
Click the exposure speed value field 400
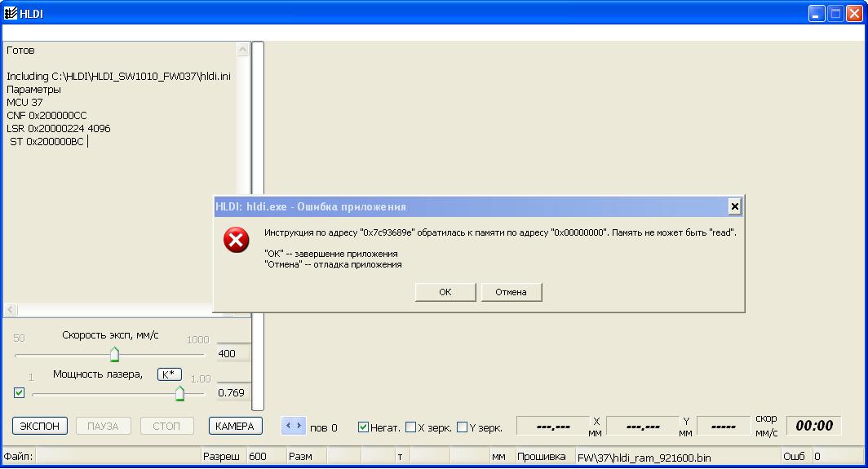point(233,353)
